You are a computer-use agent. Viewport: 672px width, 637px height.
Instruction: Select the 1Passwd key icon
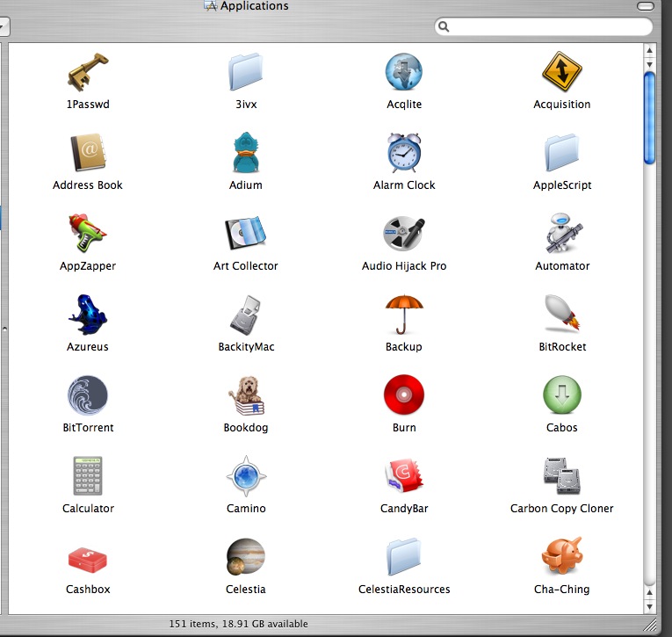(x=88, y=72)
